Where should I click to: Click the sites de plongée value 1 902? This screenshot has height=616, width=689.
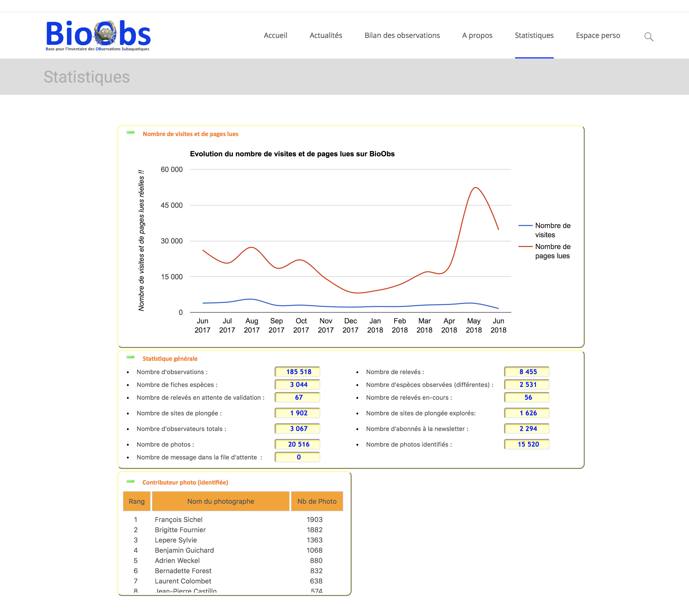click(298, 413)
